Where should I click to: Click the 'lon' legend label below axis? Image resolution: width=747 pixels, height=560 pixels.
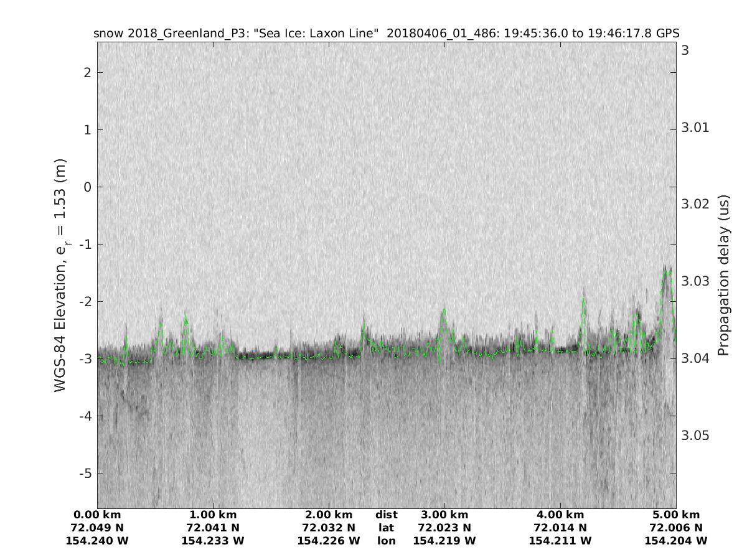[x=386, y=541]
